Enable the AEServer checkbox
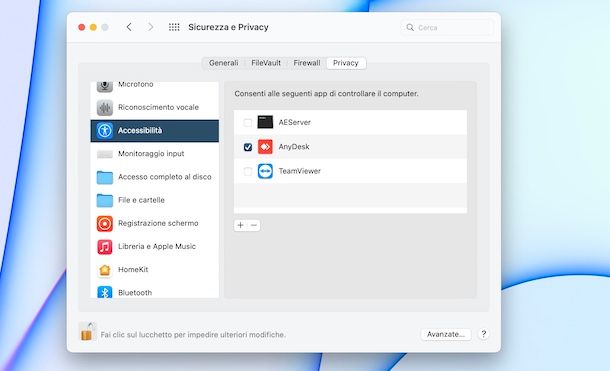 (247, 122)
